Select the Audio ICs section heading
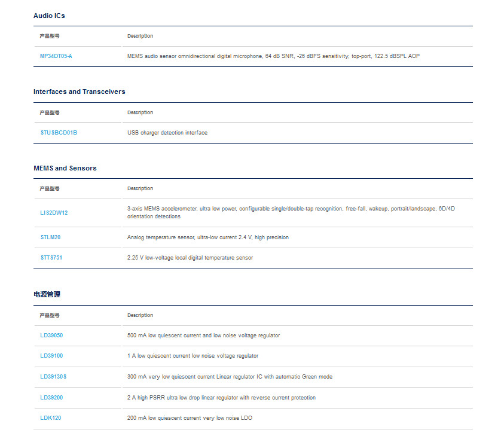 49,16
